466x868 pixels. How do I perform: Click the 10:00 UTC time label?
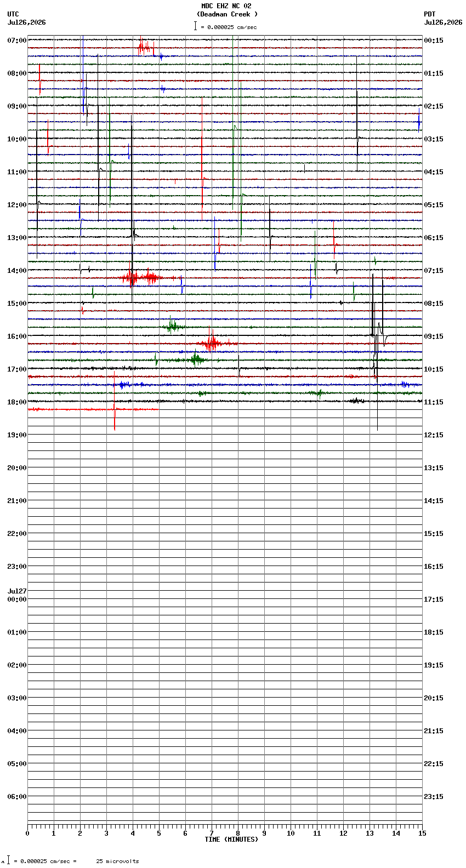coord(17,139)
